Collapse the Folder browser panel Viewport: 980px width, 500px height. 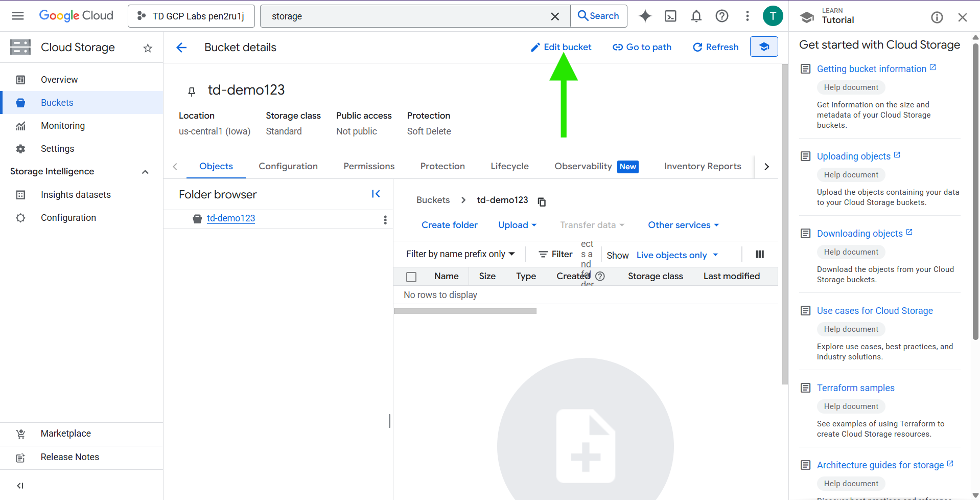coord(376,194)
